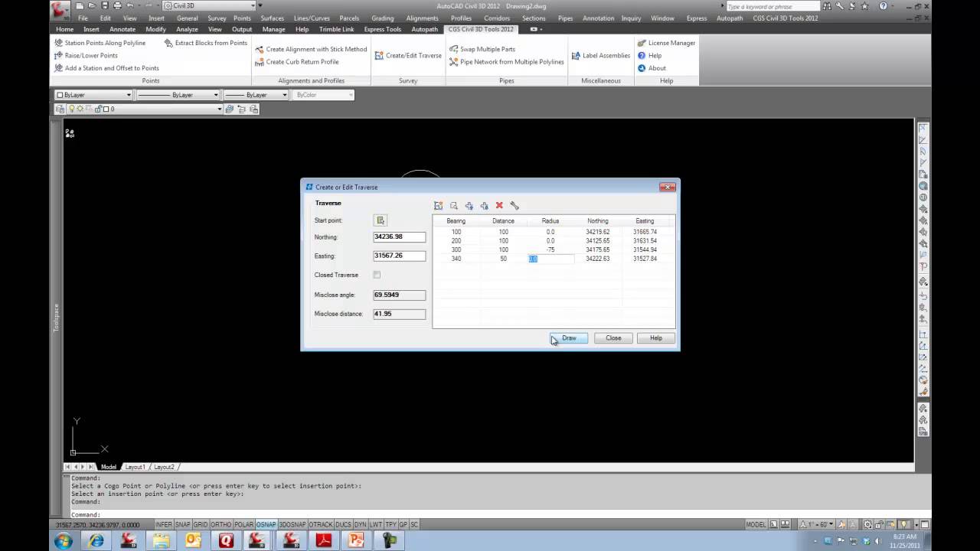The height and width of the screenshot is (551, 980).
Task: Toggle POLAR tracking in status bar
Action: pos(243,524)
